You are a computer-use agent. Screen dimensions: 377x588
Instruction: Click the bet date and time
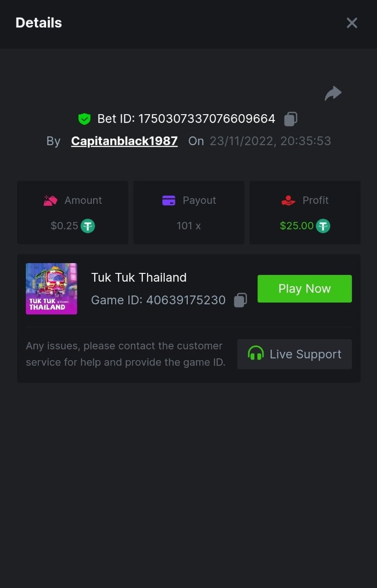tap(270, 141)
